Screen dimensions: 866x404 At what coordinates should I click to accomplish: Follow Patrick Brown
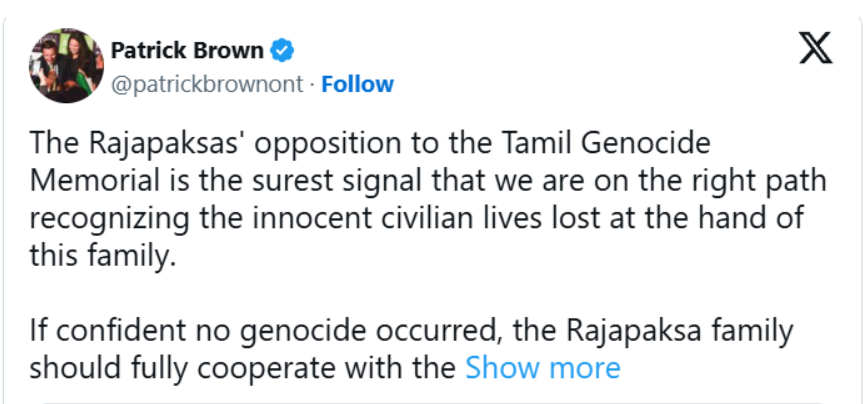click(357, 84)
